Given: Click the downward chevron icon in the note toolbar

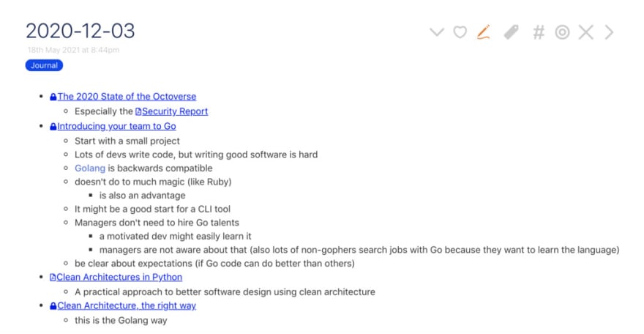Looking at the screenshot, I should tap(437, 32).
